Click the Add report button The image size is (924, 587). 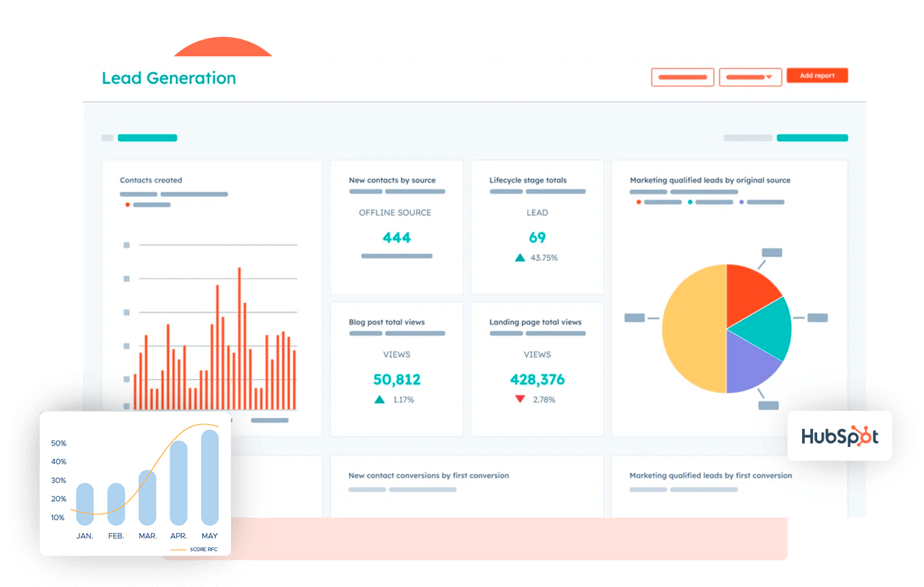[817, 76]
